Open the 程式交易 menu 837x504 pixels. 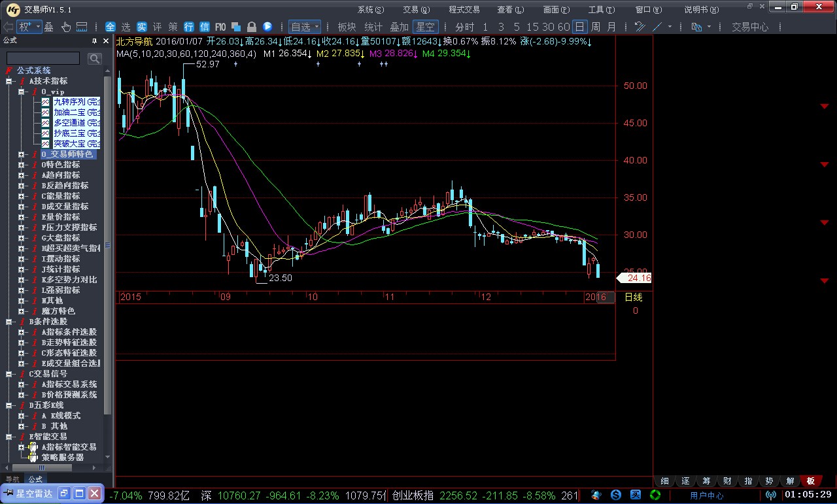pos(464,9)
